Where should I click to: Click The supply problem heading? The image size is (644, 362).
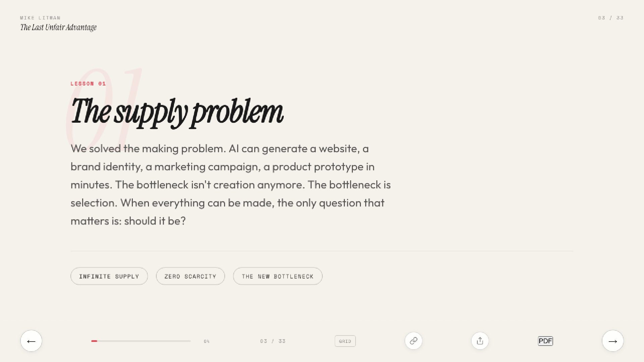177,112
